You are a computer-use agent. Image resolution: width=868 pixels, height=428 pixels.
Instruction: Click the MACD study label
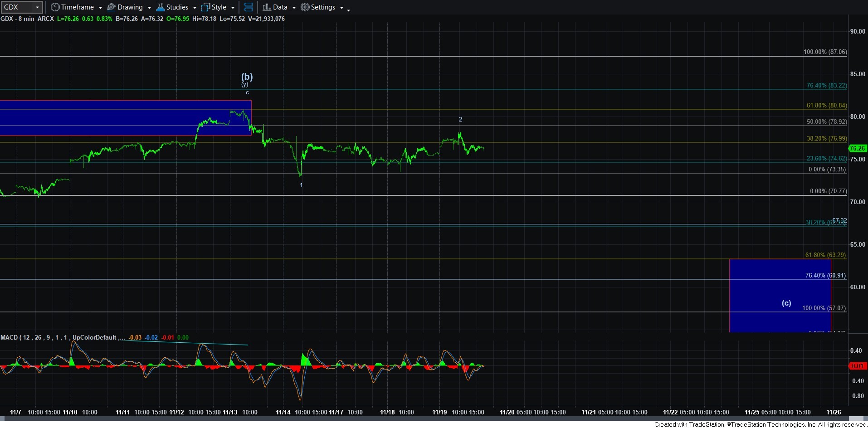[9, 337]
